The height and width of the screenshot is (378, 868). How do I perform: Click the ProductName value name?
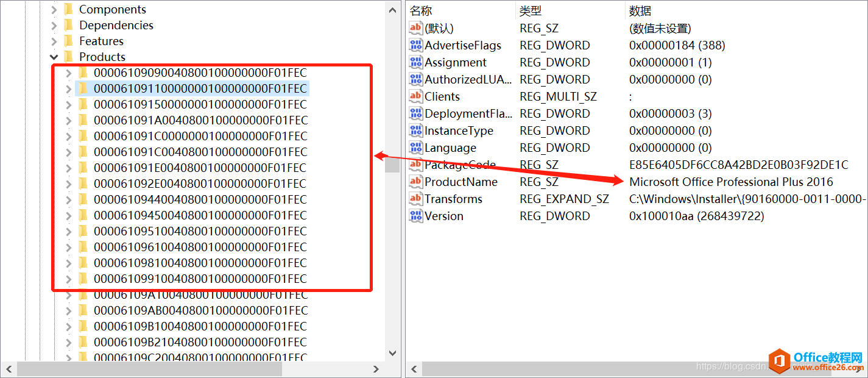(x=461, y=182)
